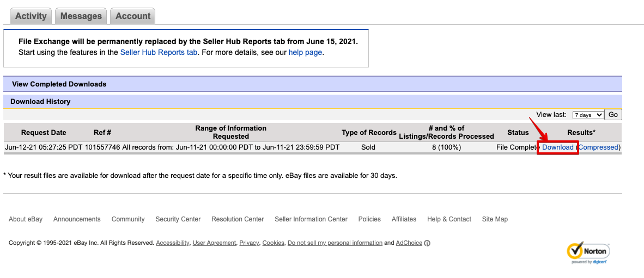Viewport: 644px width, 278px height.
Task: Click the Sold record type cell
Action: (368, 147)
